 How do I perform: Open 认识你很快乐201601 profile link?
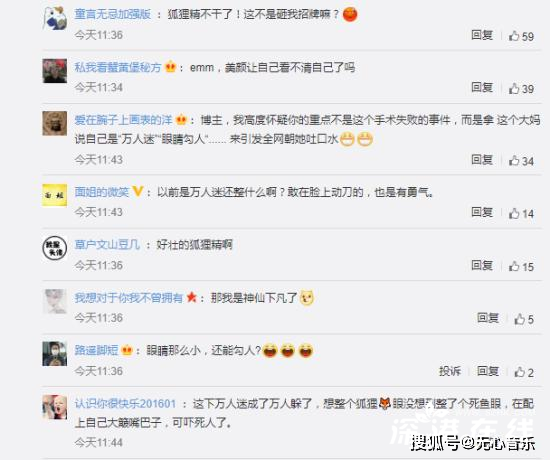[125, 403]
